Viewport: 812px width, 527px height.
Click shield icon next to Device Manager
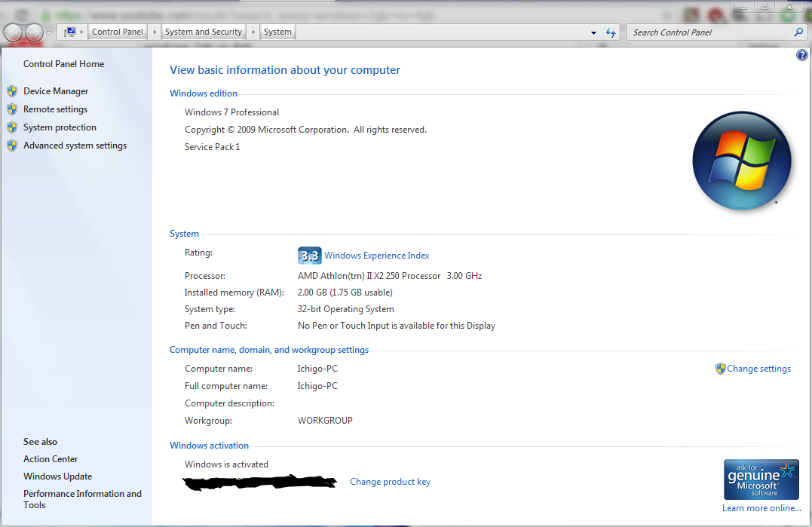[12, 92]
